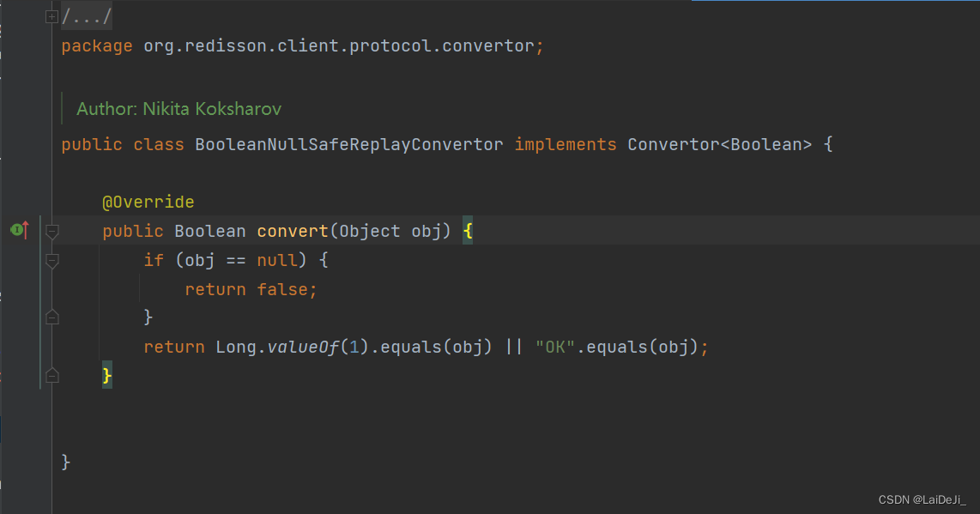Collapse the if (obj == null) block
Image resolution: width=980 pixels, height=514 pixels.
pos(51,260)
